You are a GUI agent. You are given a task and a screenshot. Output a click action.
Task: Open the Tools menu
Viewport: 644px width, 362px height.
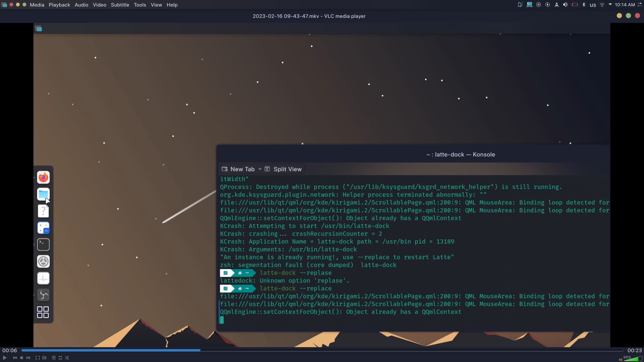point(140,5)
